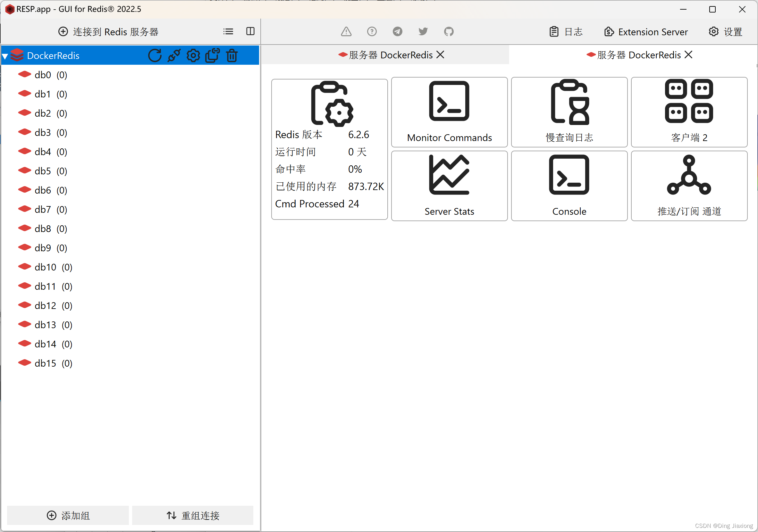Open Monitor Commands tile
This screenshot has height=532, width=758.
449,112
